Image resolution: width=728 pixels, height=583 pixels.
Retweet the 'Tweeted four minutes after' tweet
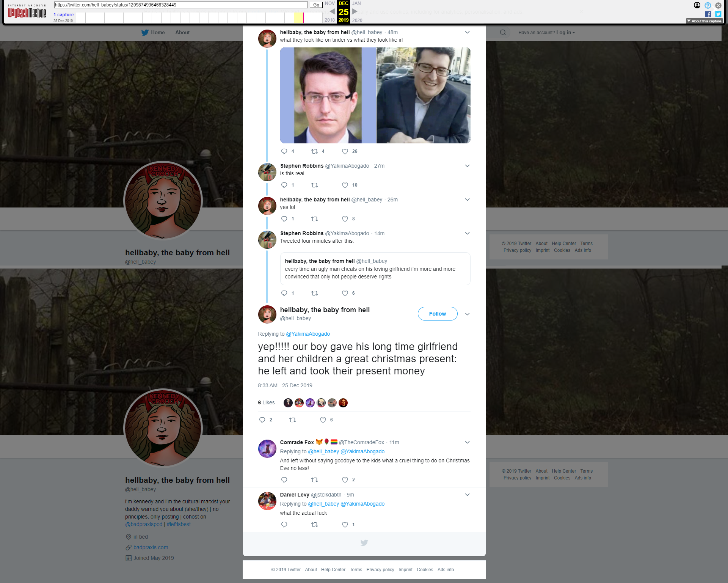pyautogui.click(x=314, y=293)
